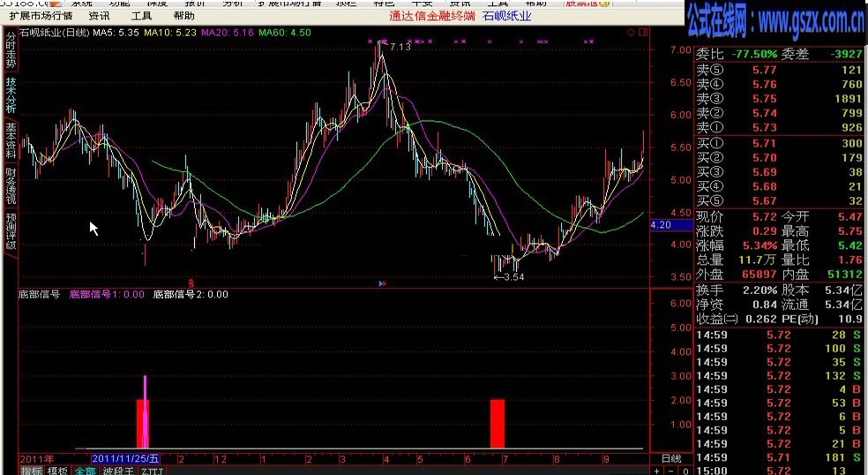Image resolution: width=868 pixels, height=475 pixels.
Task: Click the PE(动) 10.9 value
Action: point(850,319)
